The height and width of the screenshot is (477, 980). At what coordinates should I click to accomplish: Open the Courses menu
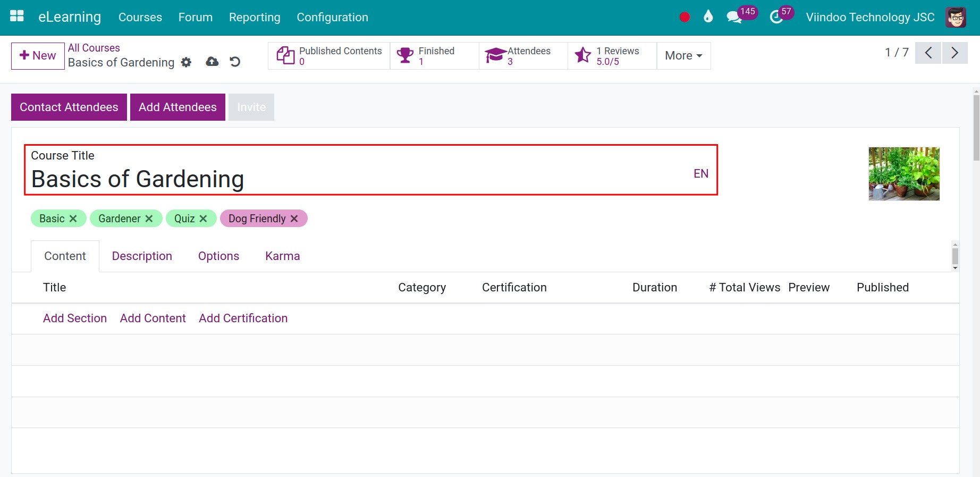tap(140, 18)
